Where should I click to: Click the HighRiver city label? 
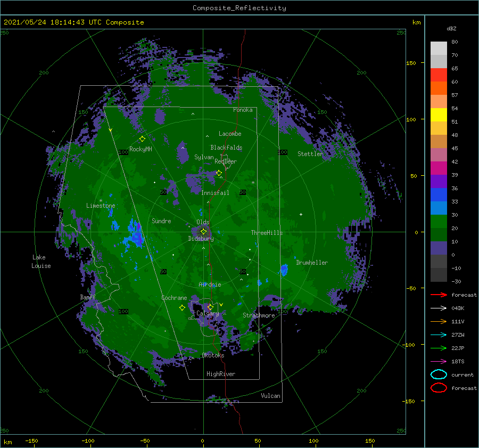tap(221, 374)
